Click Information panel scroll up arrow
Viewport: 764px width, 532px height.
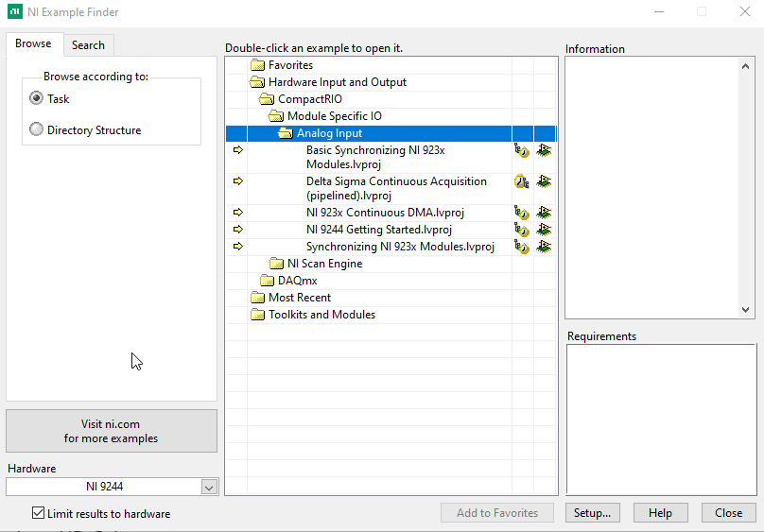tap(745, 66)
